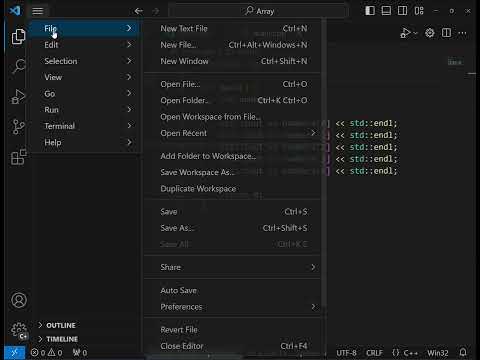This screenshot has height=360, width=480.
Task: Choose Close Editor
Action: [x=233, y=346]
